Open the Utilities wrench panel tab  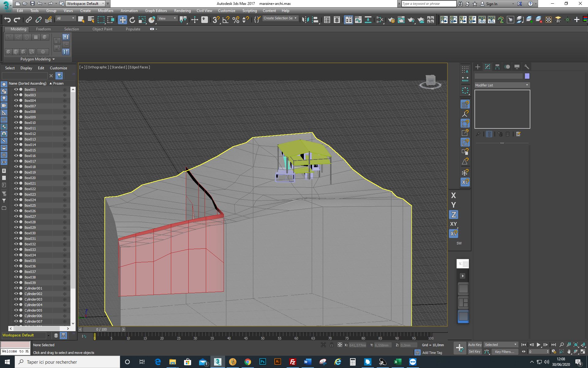pyautogui.click(x=527, y=67)
